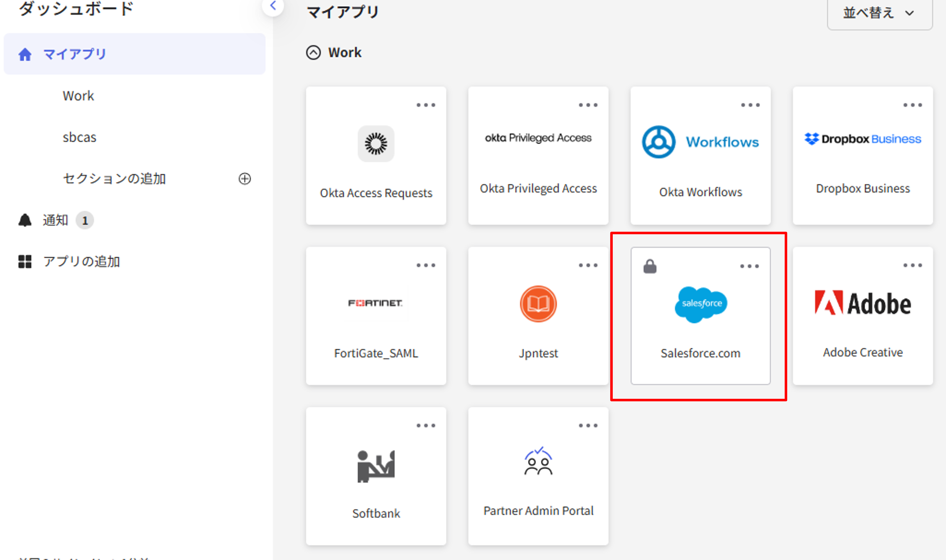Viewport: 946px width, 560px height.
Task: Open the Okta Access Requests app icon
Action: pos(376,144)
